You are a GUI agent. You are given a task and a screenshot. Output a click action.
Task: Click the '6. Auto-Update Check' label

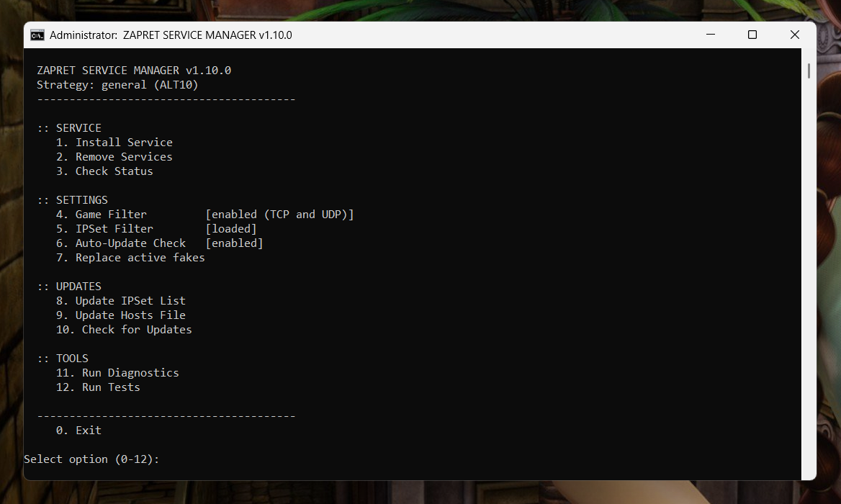tap(121, 243)
